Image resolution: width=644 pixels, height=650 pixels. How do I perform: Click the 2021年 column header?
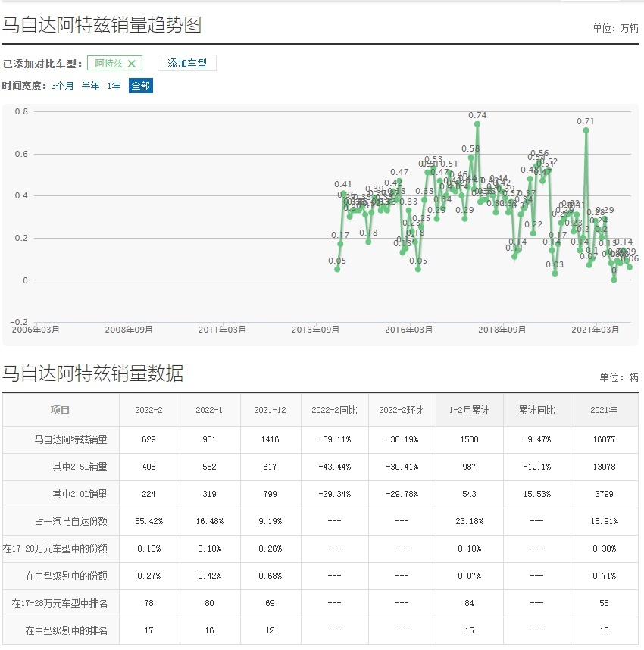tap(604, 410)
